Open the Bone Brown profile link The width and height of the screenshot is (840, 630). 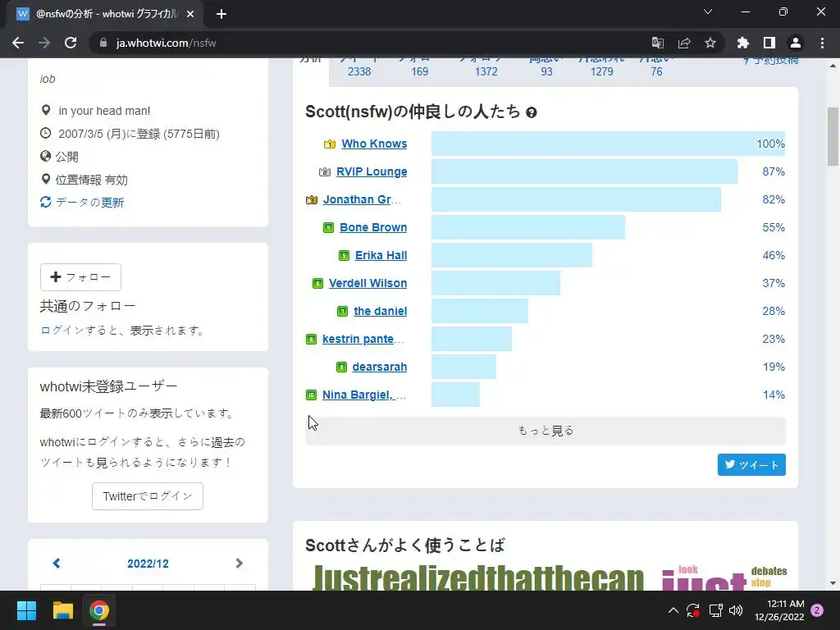(373, 227)
